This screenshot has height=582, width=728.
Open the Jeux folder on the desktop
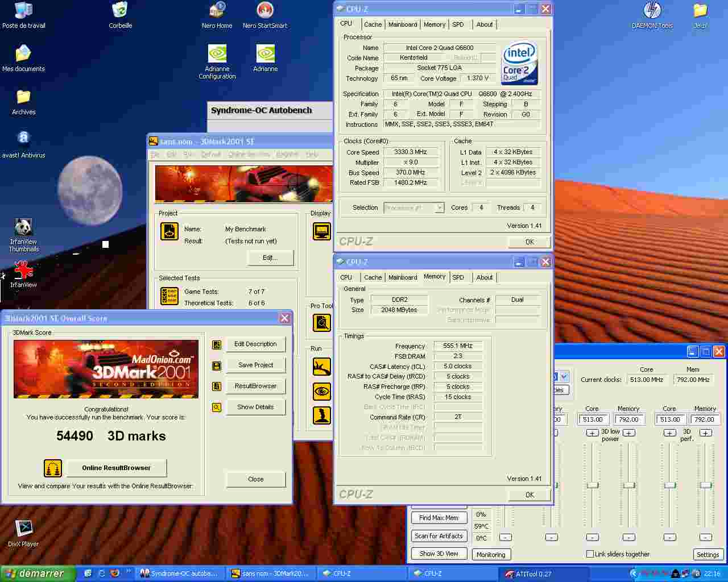[x=700, y=15]
